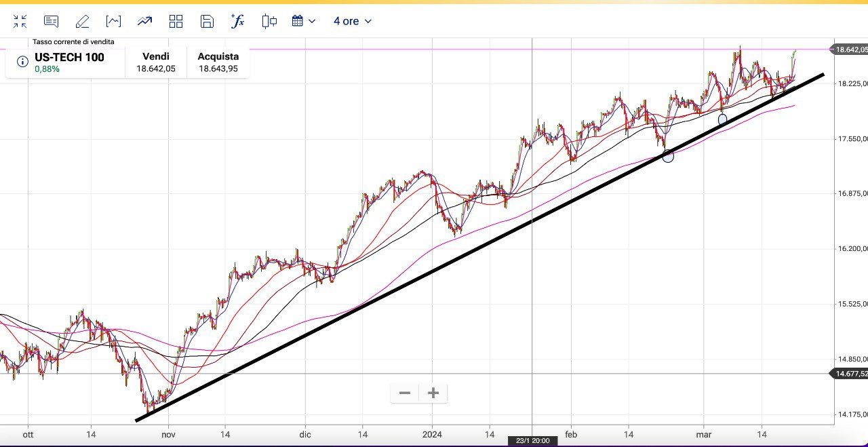Image resolution: width=868 pixels, height=447 pixels.
Task: Open the grid layout icon
Action: [x=176, y=22]
